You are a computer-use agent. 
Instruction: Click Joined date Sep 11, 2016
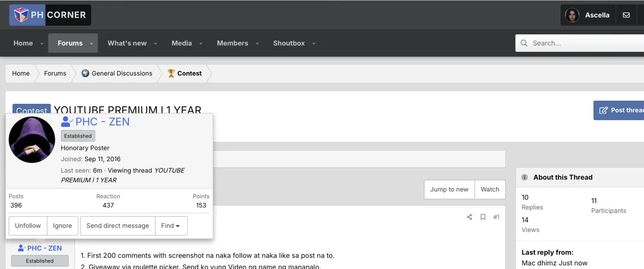pyautogui.click(x=103, y=159)
